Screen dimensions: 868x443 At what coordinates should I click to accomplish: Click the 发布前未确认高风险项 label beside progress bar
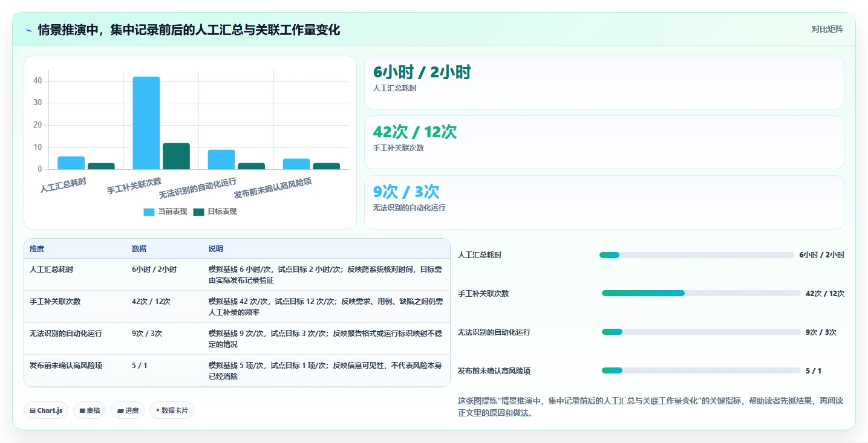tap(494, 371)
